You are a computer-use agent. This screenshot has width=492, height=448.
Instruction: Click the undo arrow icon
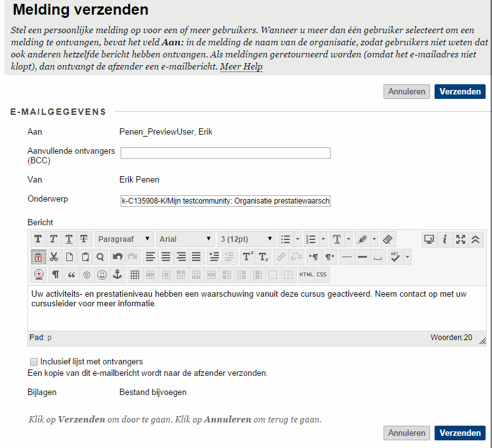click(x=117, y=257)
